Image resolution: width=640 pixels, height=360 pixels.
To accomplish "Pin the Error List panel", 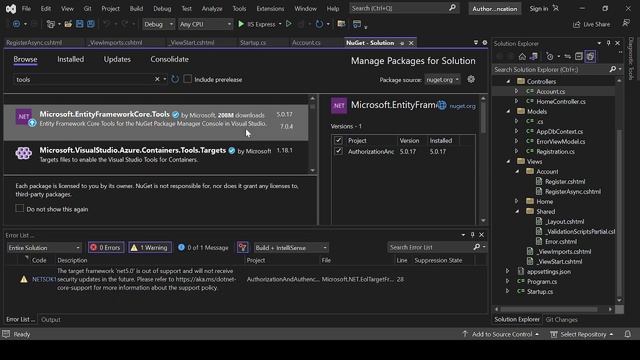I will pyautogui.click(x=473, y=235).
